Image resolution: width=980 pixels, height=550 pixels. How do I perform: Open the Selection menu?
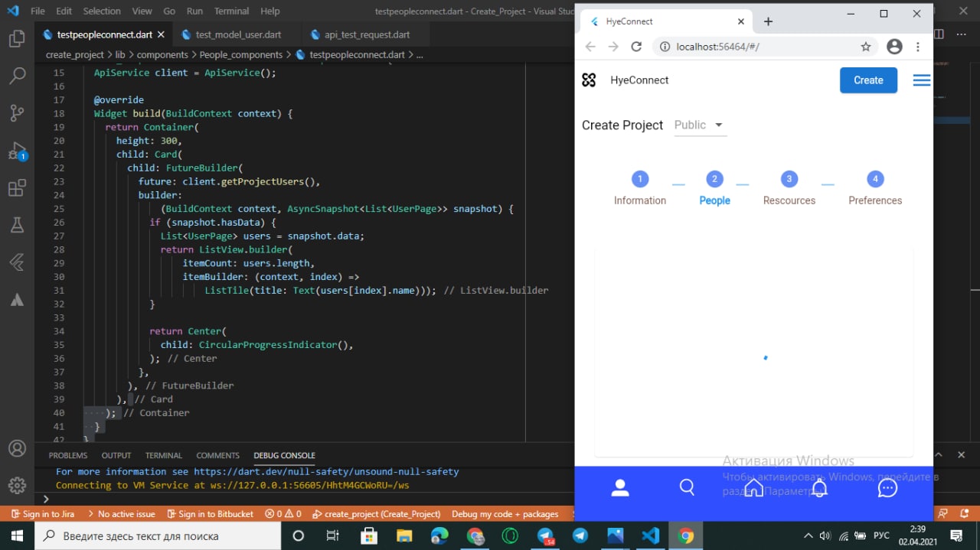[102, 11]
